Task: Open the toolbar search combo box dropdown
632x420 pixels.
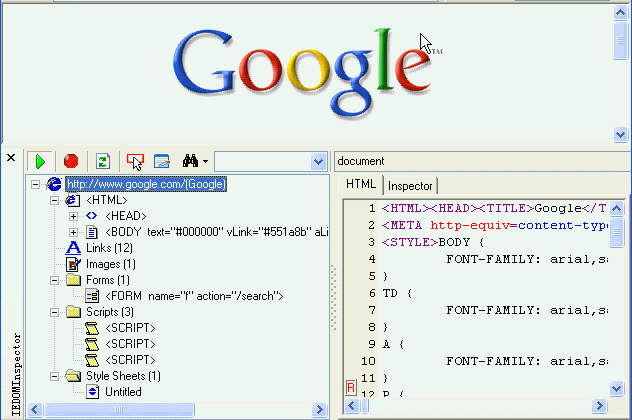Action: [x=318, y=161]
